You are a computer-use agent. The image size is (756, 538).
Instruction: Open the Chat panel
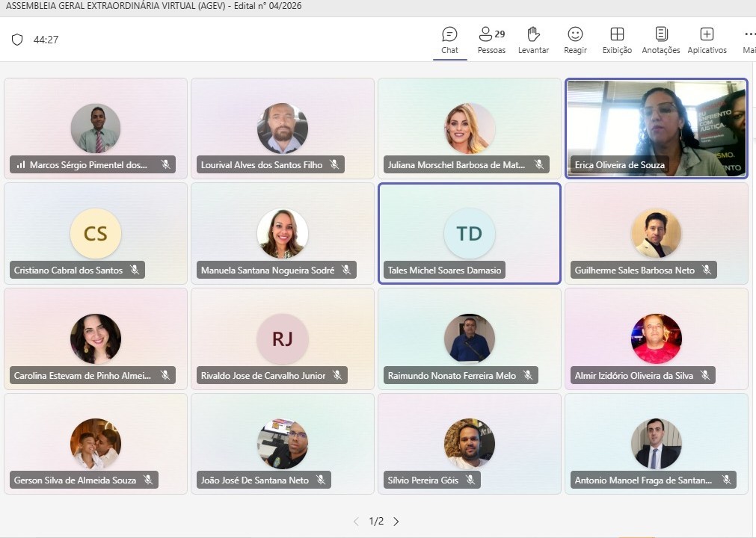[449, 40]
